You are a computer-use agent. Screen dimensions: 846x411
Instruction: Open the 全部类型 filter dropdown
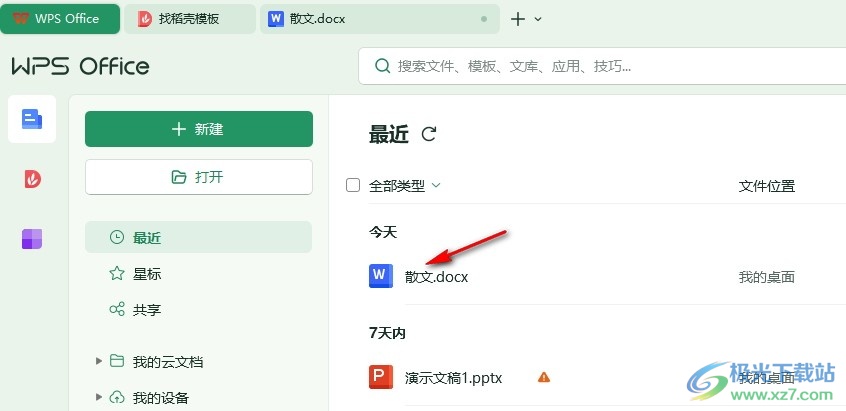point(405,186)
